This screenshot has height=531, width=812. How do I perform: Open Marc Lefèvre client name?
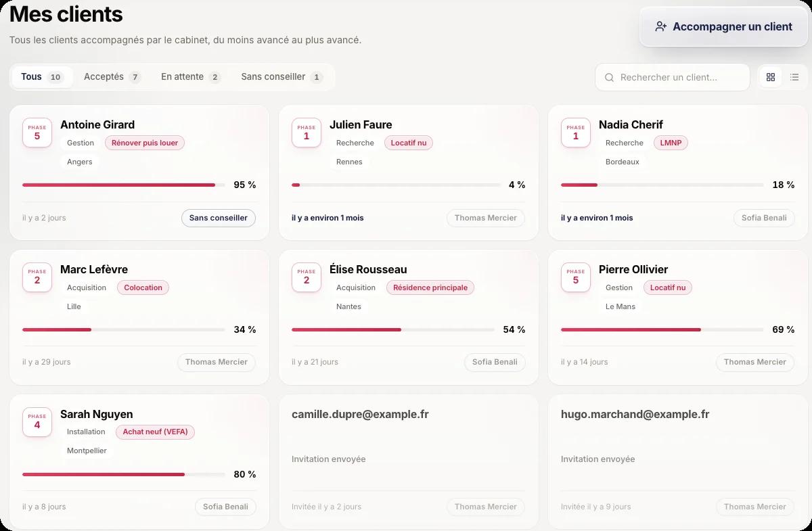point(94,269)
